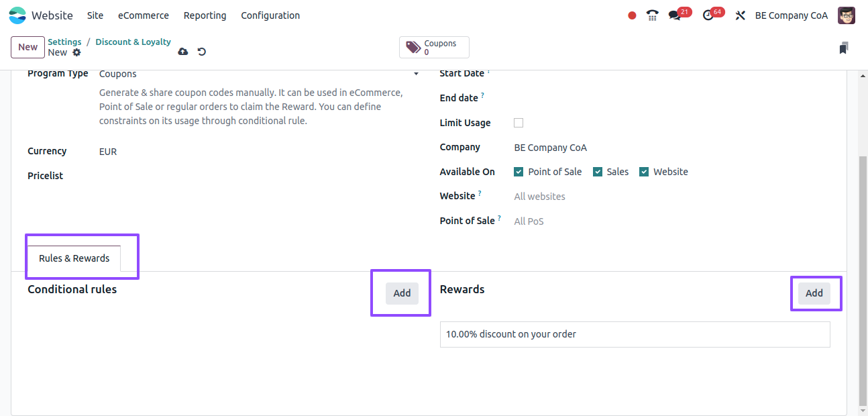
Task: Open the eCommerce menu
Action: point(144,15)
